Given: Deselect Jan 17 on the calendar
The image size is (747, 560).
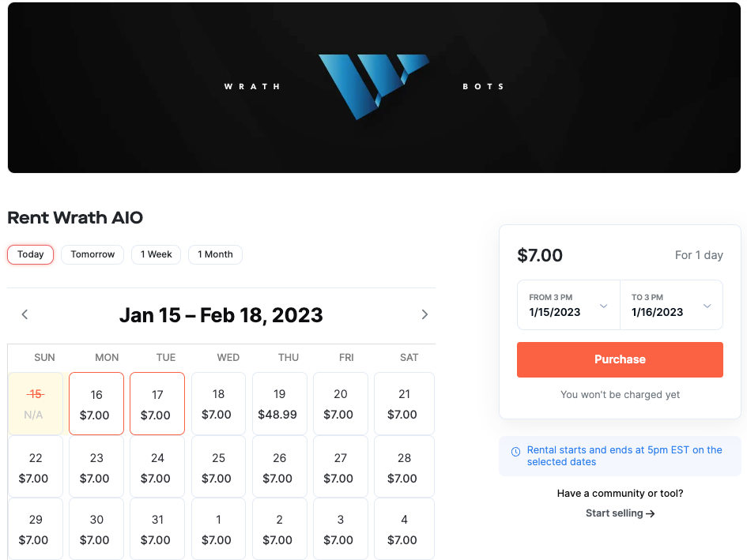Looking at the screenshot, I should (x=157, y=403).
